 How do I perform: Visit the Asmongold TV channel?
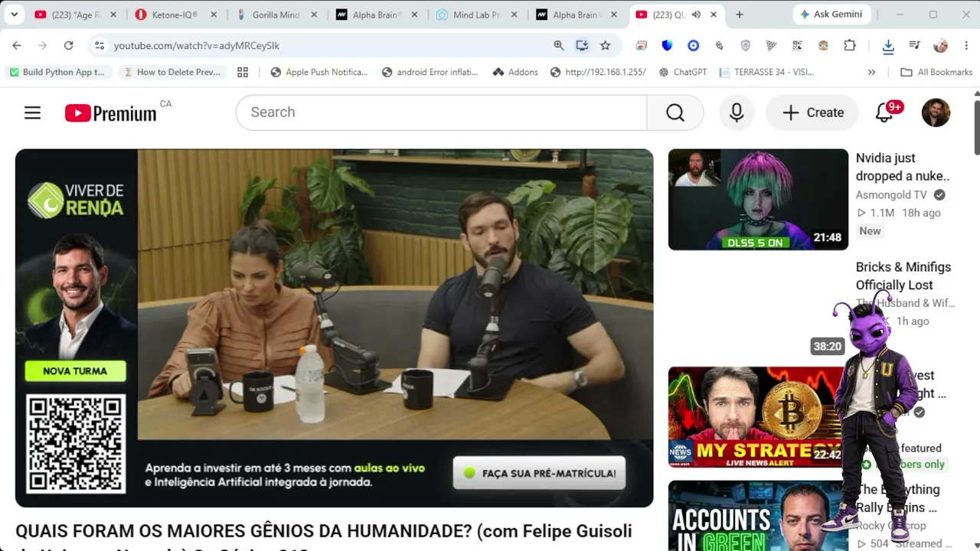(891, 195)
